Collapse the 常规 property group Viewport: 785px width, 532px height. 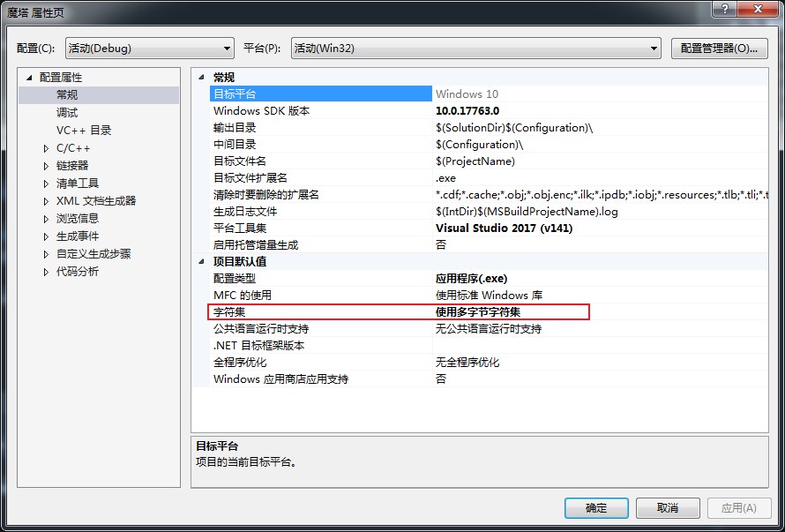pos(203,76)
